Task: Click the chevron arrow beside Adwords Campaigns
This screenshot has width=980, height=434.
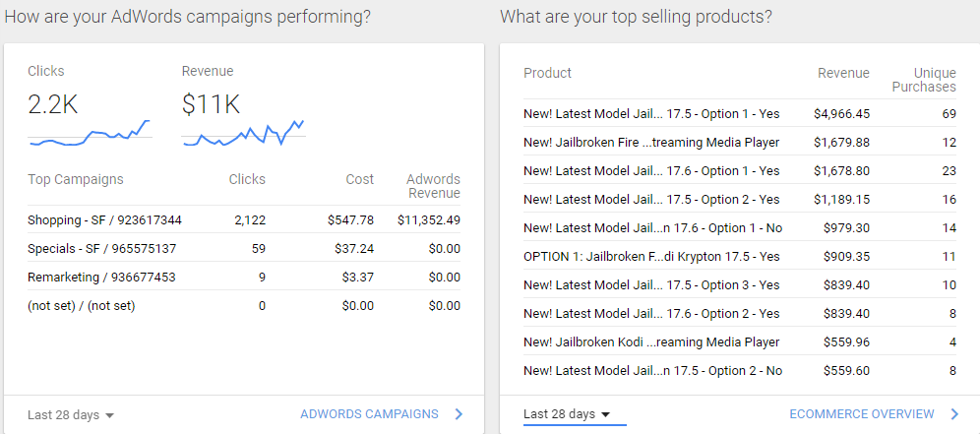Action: [x=459, y=414]
